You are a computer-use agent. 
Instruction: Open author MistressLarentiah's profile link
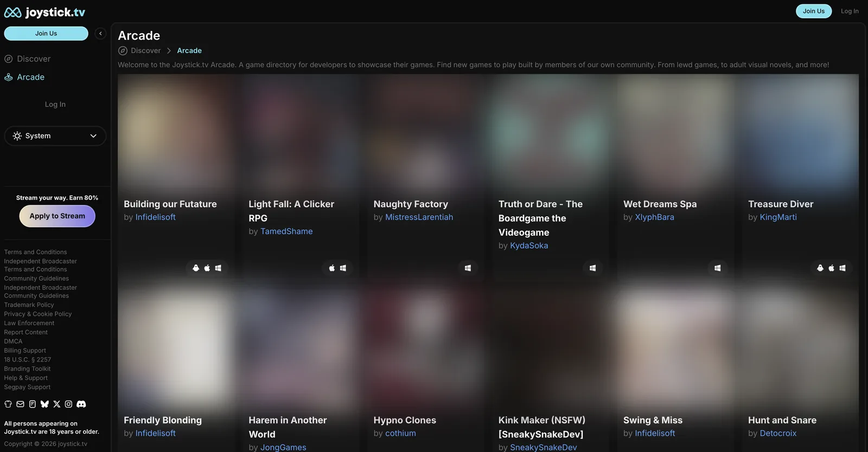pos(419,217)
